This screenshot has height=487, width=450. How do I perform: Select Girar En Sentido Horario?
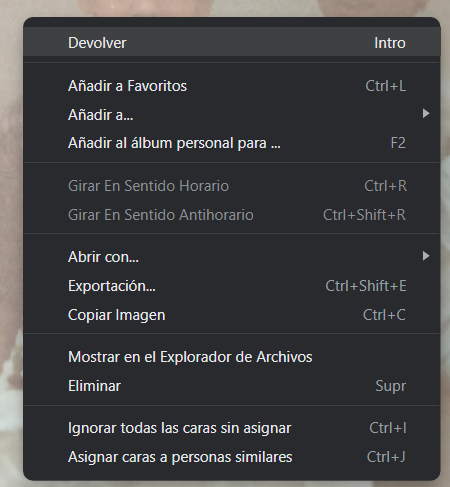(232, 186)
